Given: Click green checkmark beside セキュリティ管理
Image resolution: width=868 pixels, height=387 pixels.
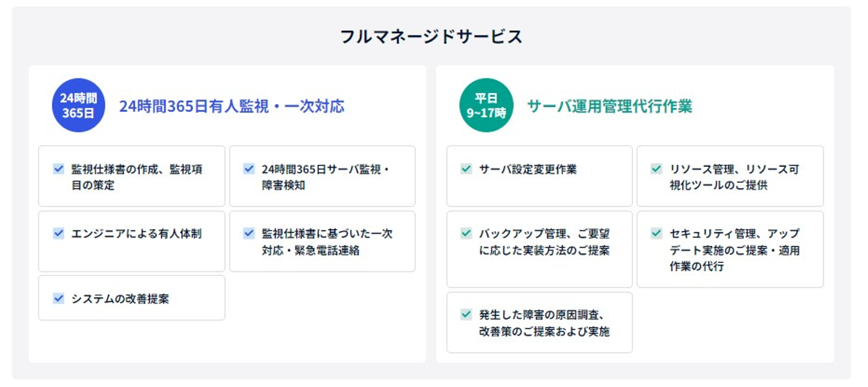Looking at the screenshot, I should (x=656, y=233).
